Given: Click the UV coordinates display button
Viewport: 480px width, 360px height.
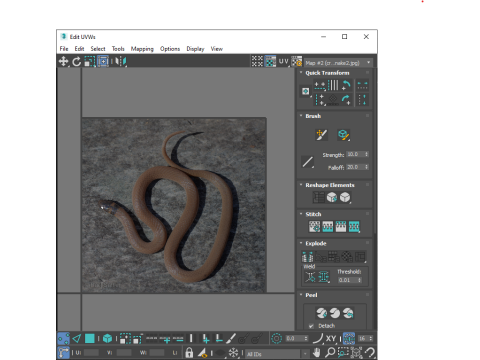Looking at the screenshot, I should tap(283, 61).
